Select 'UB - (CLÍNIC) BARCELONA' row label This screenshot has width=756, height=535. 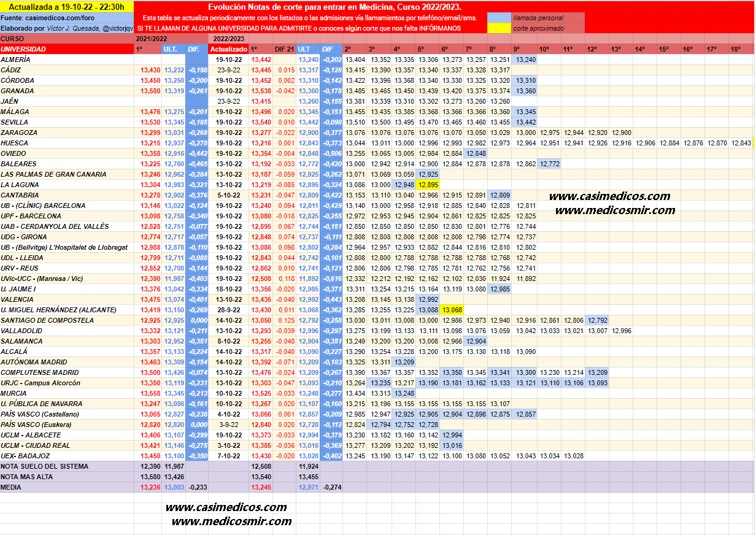[x=67, y=206]
